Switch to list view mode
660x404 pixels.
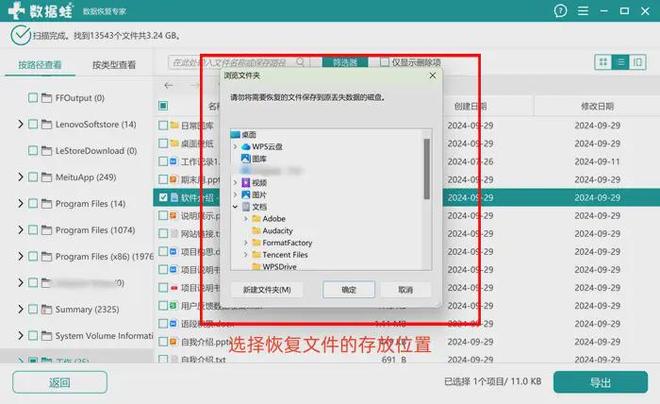620,62
